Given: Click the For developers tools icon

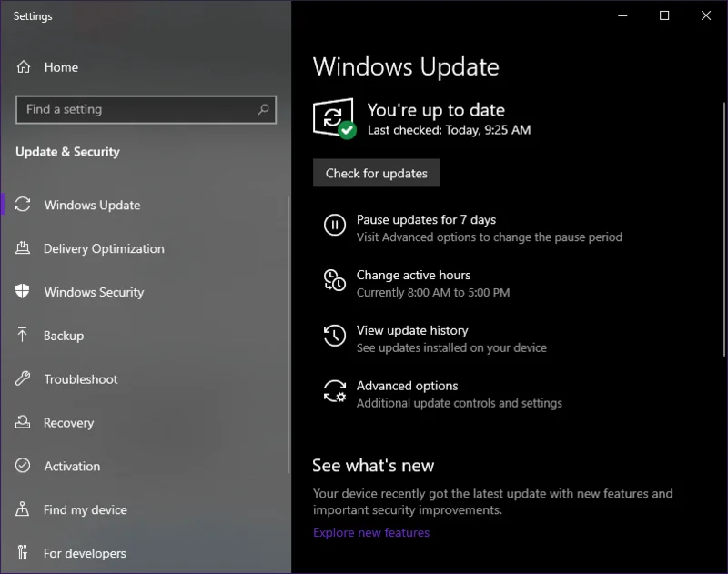Looking at the screenshot, I should [22, 552].
